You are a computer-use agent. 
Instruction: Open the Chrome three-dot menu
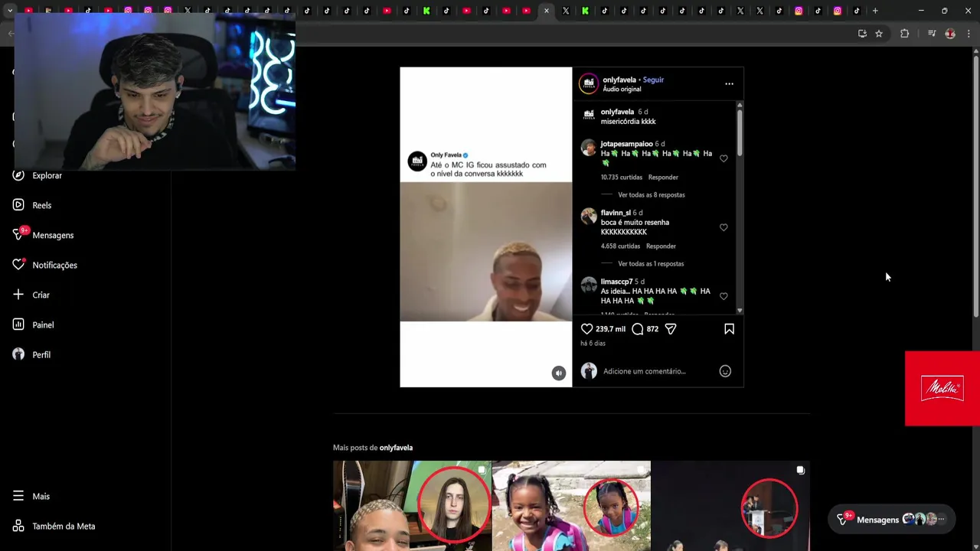pos(969,34)
